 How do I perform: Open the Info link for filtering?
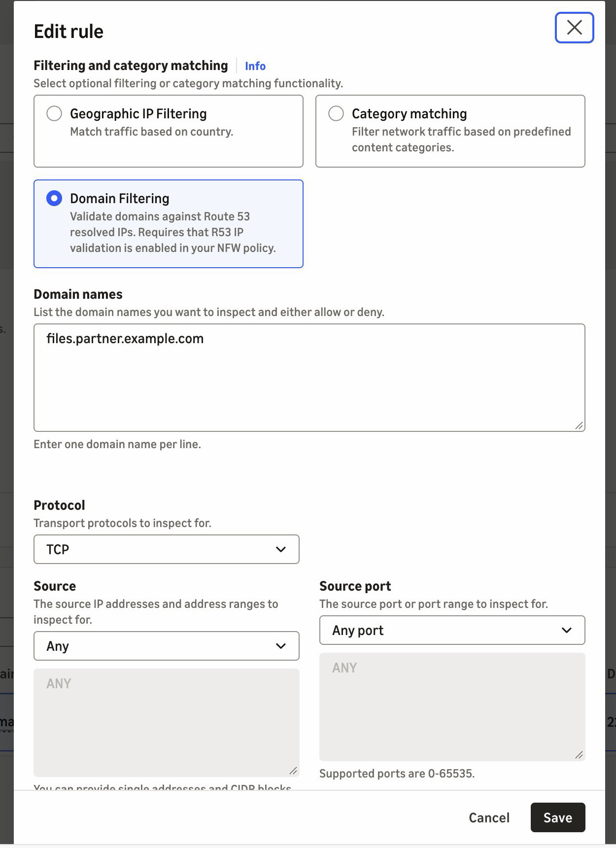click(255, 66)
